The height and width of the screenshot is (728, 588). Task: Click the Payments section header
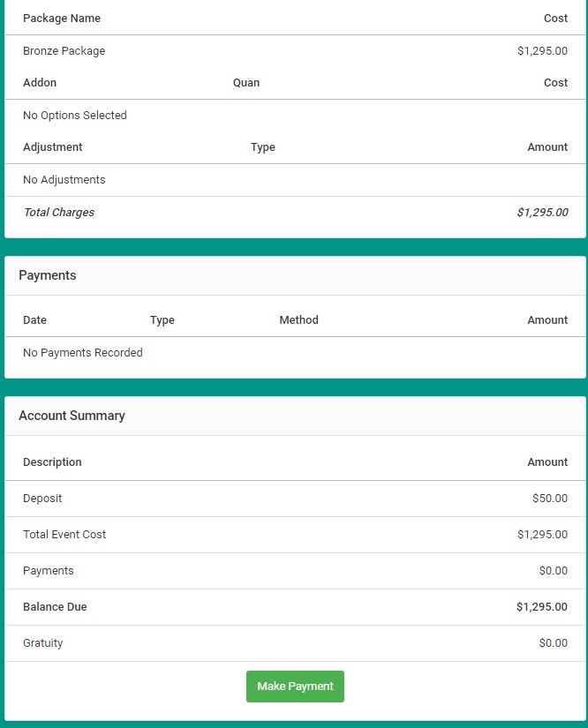tap(47, 275)
